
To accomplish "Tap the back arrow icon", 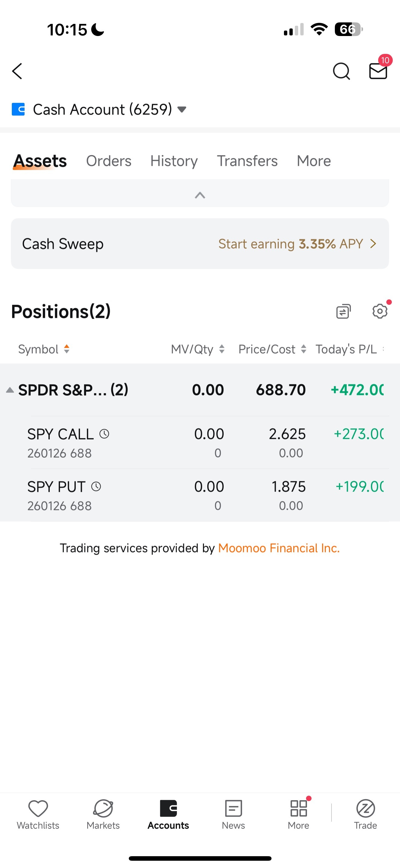I will [x=17, y=71].
